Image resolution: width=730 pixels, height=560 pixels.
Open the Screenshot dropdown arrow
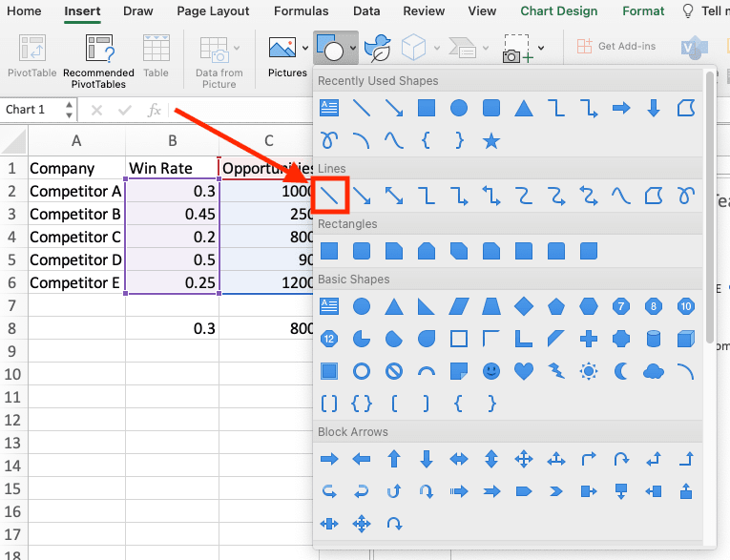click(x=541, y=47)
